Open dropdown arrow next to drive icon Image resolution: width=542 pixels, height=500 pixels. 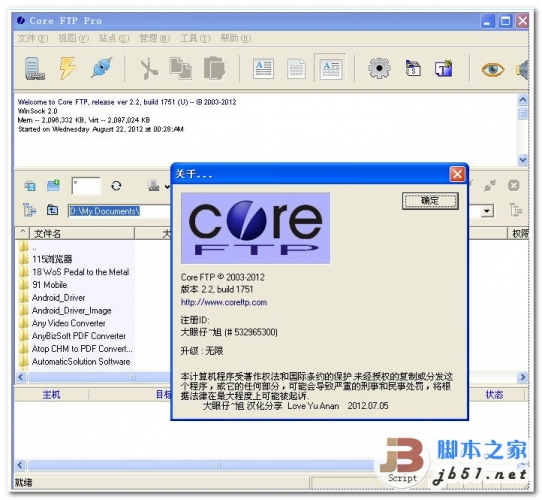point(167,187)
